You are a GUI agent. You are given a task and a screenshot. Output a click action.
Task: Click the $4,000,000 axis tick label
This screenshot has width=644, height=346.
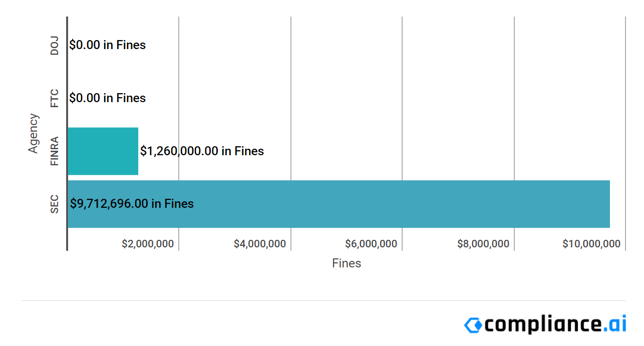coord(260,244)
